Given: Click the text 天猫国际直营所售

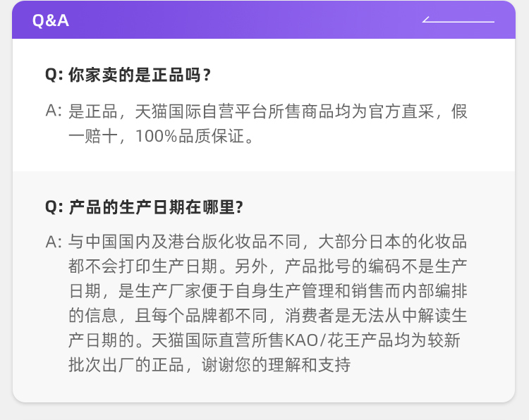Looking at the screenshot, I should coord(218,340).
